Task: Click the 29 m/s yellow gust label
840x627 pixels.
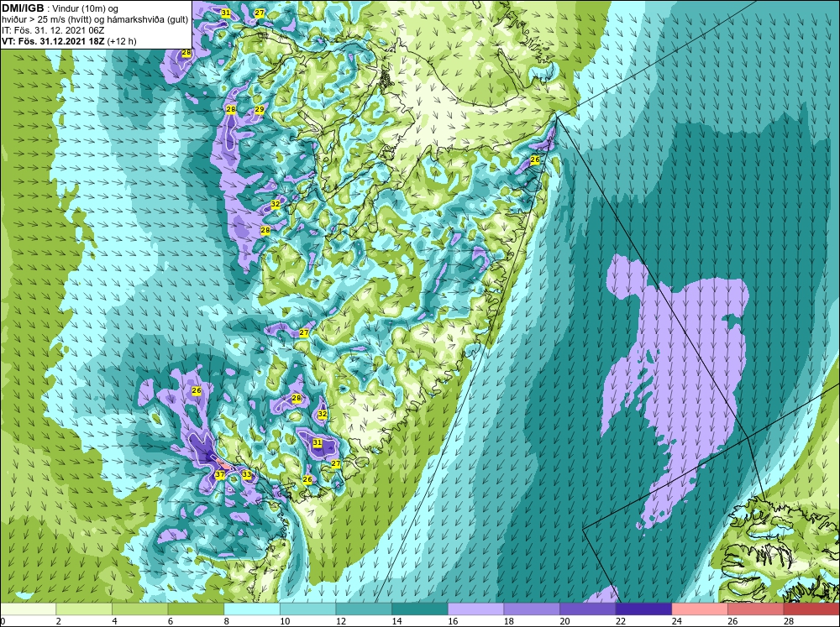Action: coord(260,109)
